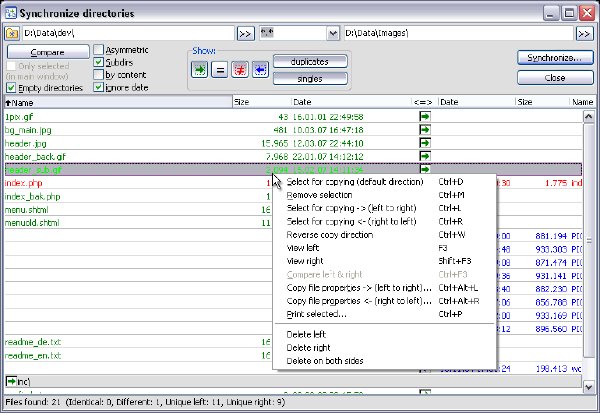The image size is (600, 413).
Task: Select the readme_de.txt file row
Action: (138, 341)
